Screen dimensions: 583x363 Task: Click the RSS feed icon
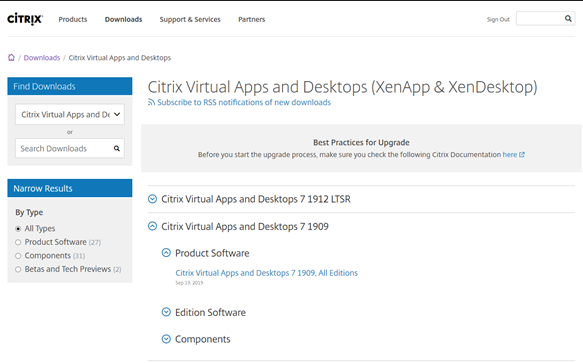point(151,102)
